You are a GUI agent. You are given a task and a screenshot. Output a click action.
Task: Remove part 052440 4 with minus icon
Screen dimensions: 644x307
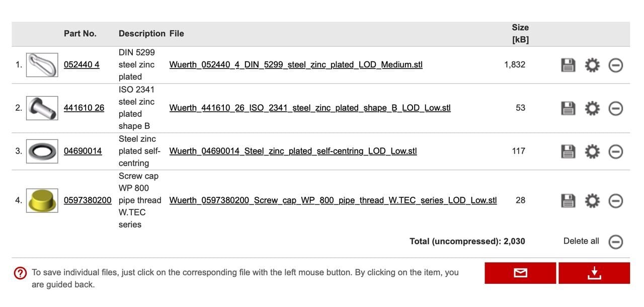pyautogui.click(x=616, y=65)
